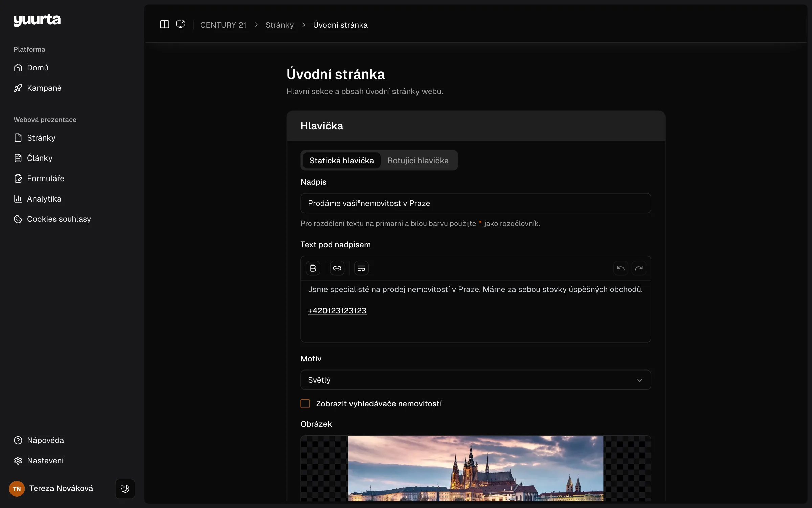Toggle the sidebar panel icon
The height and width of the screenshot is (508, 812).
click(x=164, y=25)
